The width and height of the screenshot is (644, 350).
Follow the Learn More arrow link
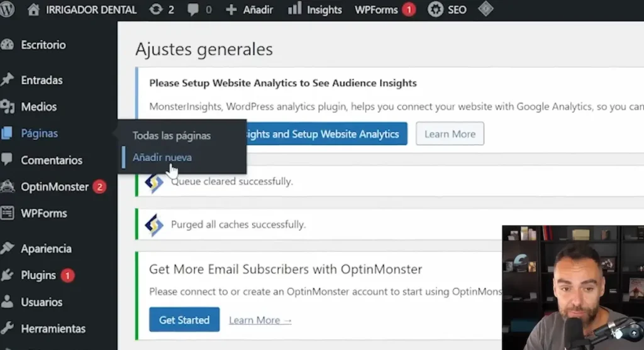[260, 320]
